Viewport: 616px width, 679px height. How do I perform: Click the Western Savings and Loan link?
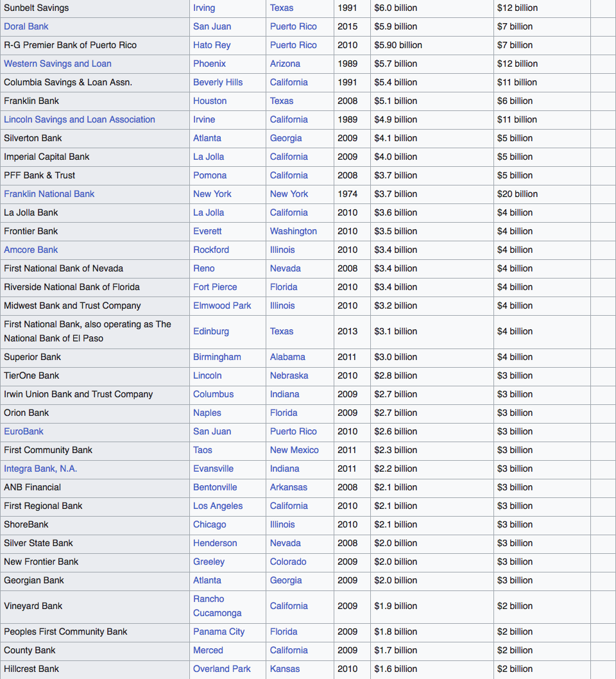pyautogui.click(x=58, y=64)
